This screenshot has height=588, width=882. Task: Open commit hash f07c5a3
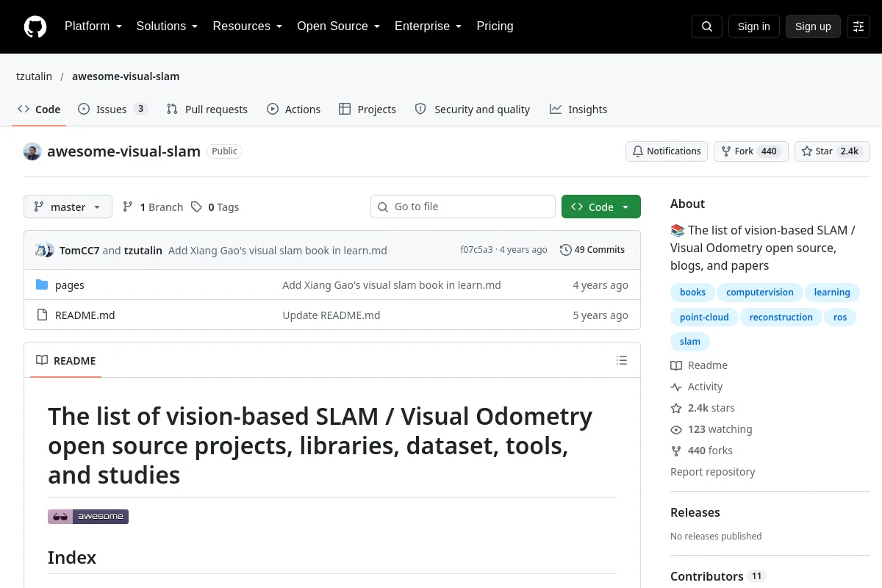pos(476,250)
